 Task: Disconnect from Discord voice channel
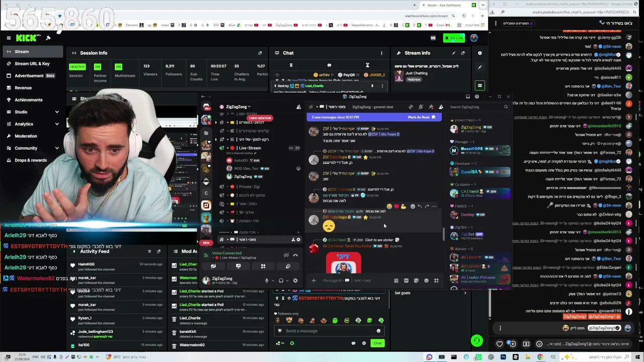point(295,255)
